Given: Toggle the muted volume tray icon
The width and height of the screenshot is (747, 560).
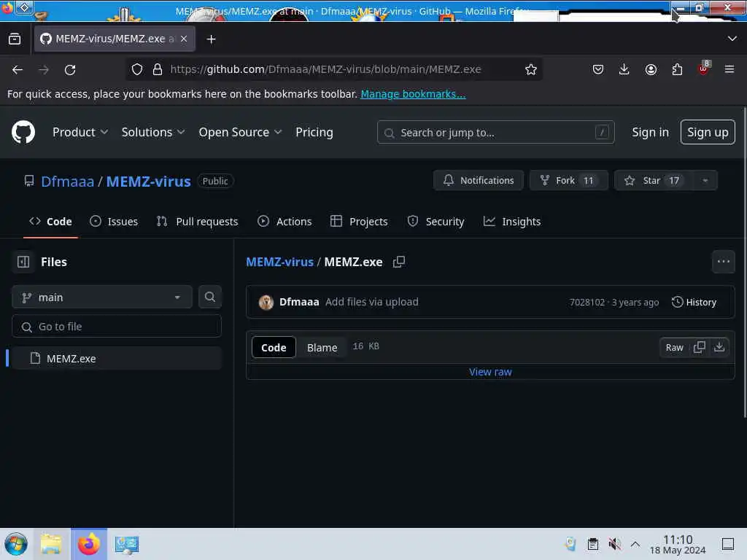Looking at the screenshot, I should [x=614, y=544].
